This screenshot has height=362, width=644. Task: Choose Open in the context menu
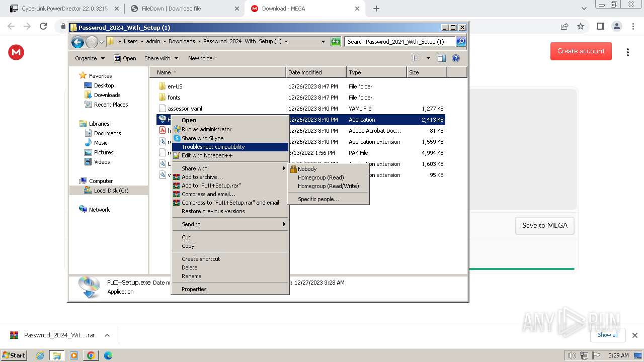(230, 120)
